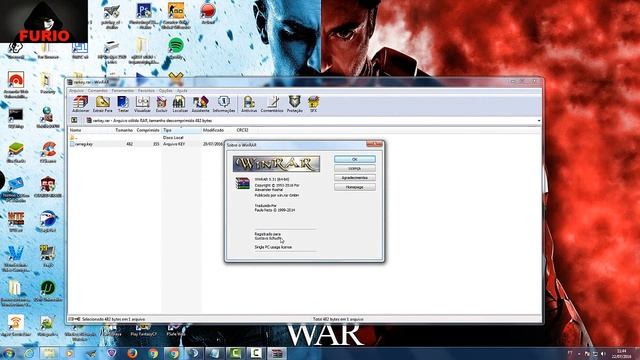Screen dimensions: 640x360
Task: Click the red round desktop icon at top
Action: [208, 12]
